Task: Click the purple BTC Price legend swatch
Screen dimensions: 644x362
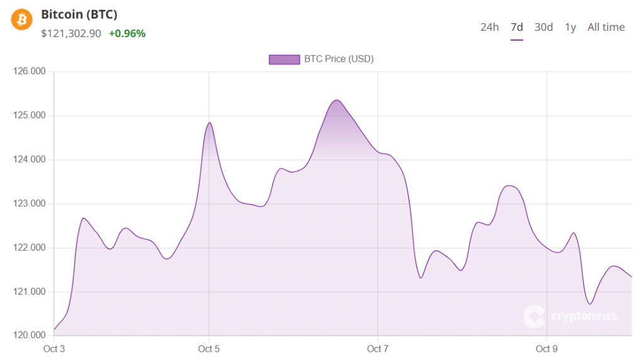Action: [x=284, y=60]
